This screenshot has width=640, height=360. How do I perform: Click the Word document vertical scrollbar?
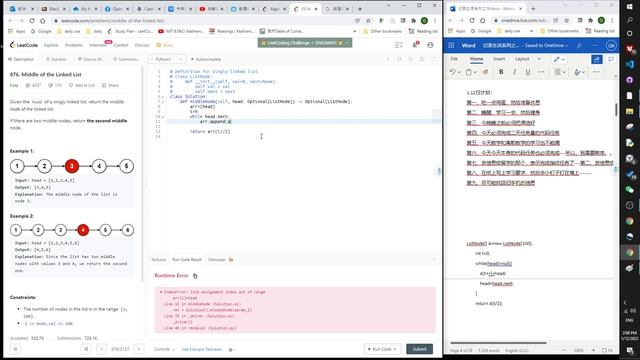(616, 109)
